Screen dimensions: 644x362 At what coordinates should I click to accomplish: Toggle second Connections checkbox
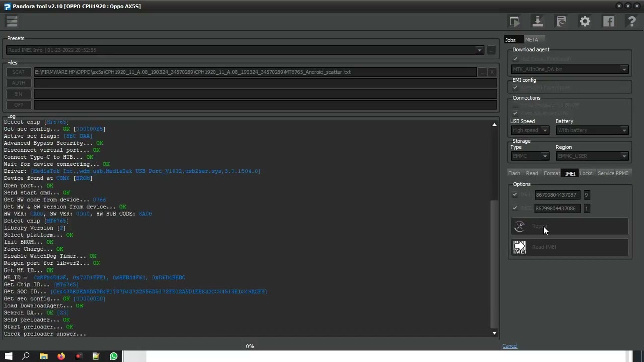click(515, 113)
